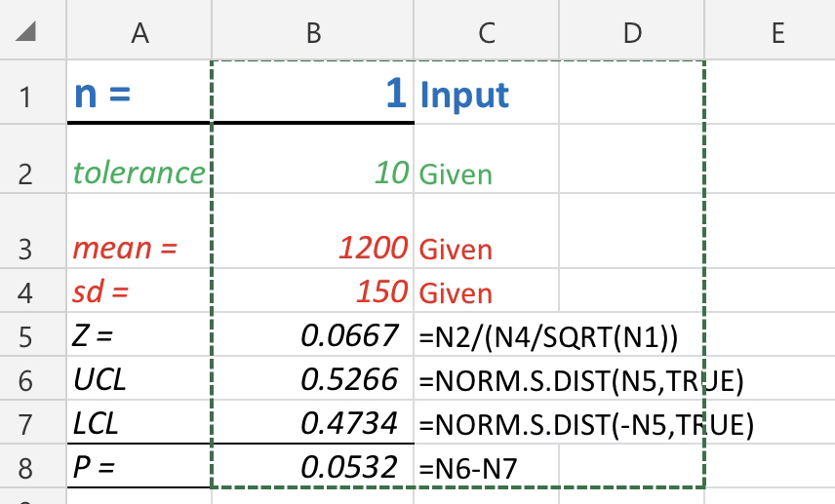The image size is (835, 504).
Task: Click the '=N2/(N4/SQRT(N1))' formula text
Action: click(548, 337)
